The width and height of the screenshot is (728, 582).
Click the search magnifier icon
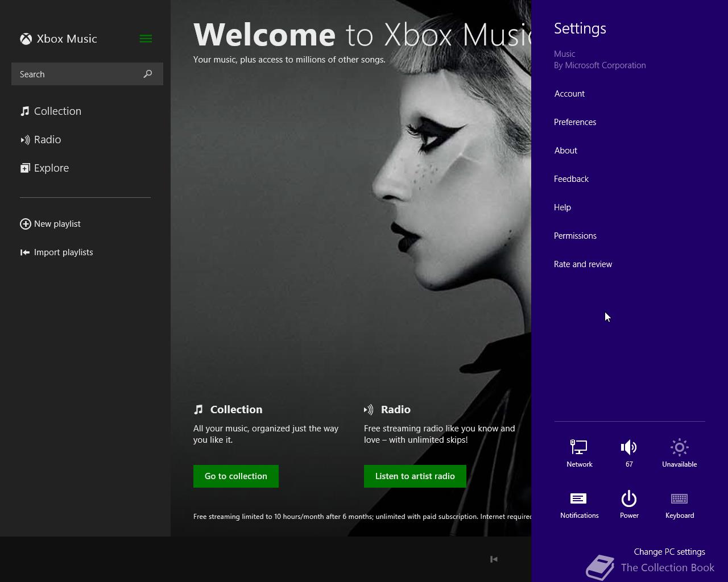[x=148, y=74]
